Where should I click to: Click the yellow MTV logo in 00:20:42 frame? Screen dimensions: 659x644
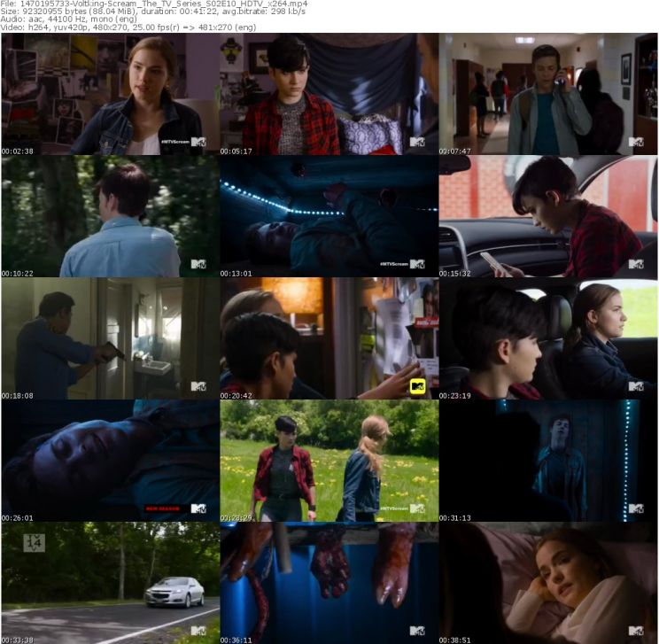pyautogui.click(x=417, y=386)
